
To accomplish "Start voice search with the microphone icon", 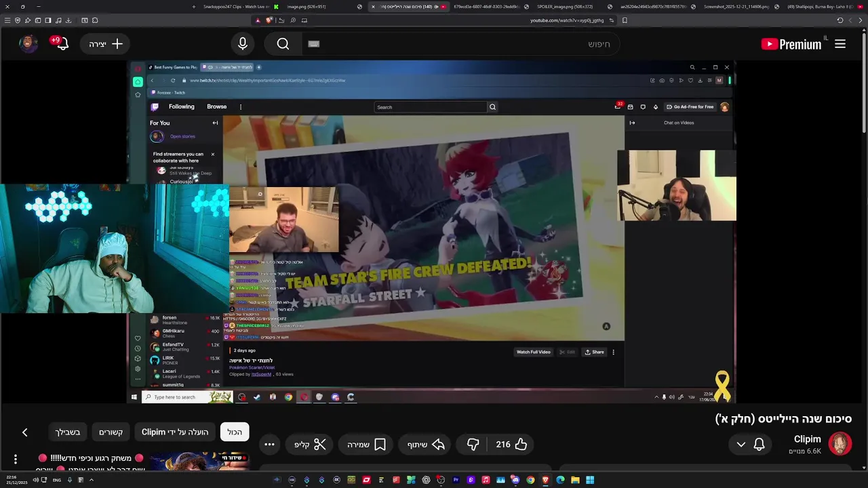I will [243, 44].
